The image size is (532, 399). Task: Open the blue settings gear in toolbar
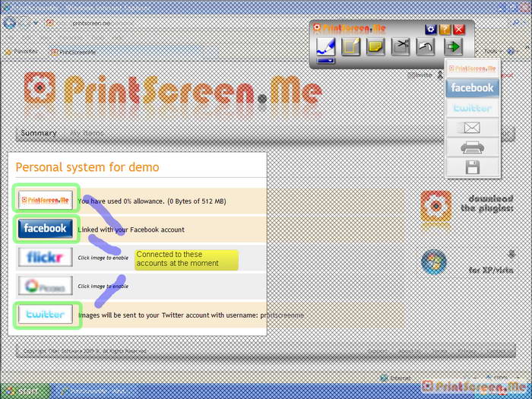click(x=431, y=29)
